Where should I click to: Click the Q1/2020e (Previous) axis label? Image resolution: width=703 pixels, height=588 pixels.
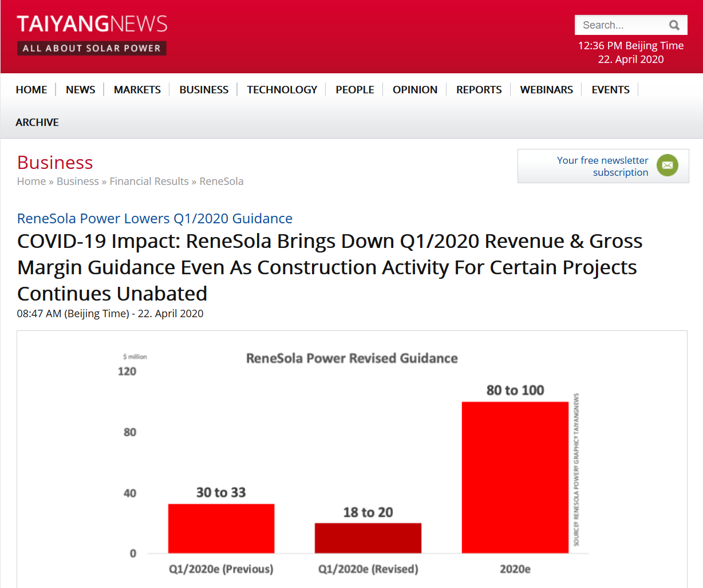pos(221,569)
